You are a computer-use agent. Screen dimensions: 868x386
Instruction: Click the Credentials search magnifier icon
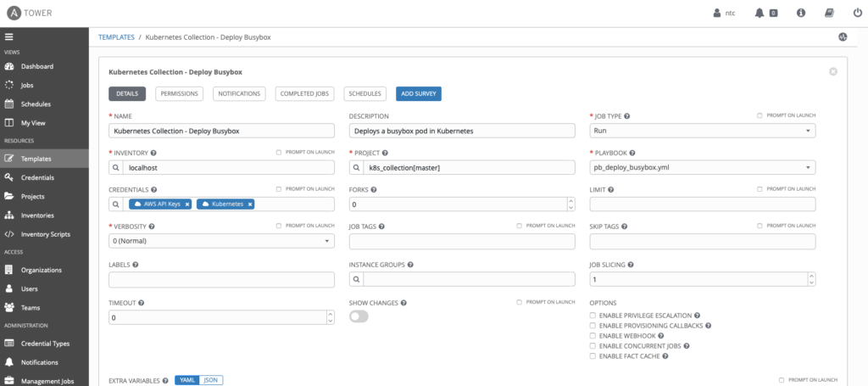point(115,204)
